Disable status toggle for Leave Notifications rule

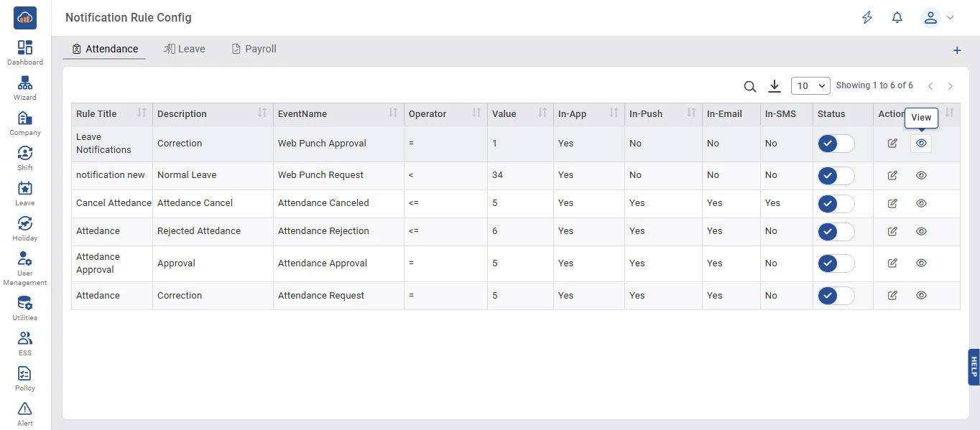(836, 144)
